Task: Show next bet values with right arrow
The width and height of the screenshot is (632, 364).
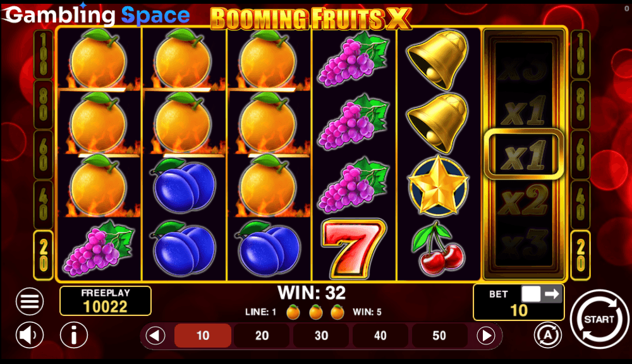Action: click(486, 336)
